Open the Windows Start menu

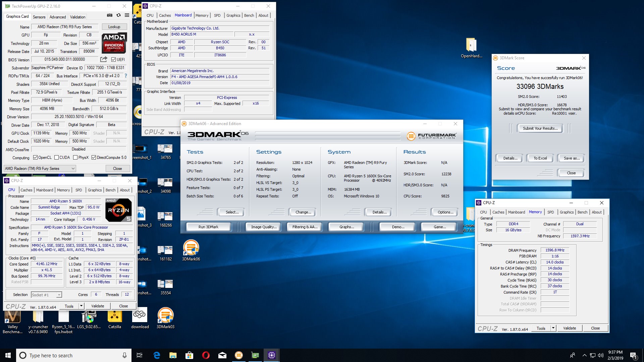pos(8,355)
